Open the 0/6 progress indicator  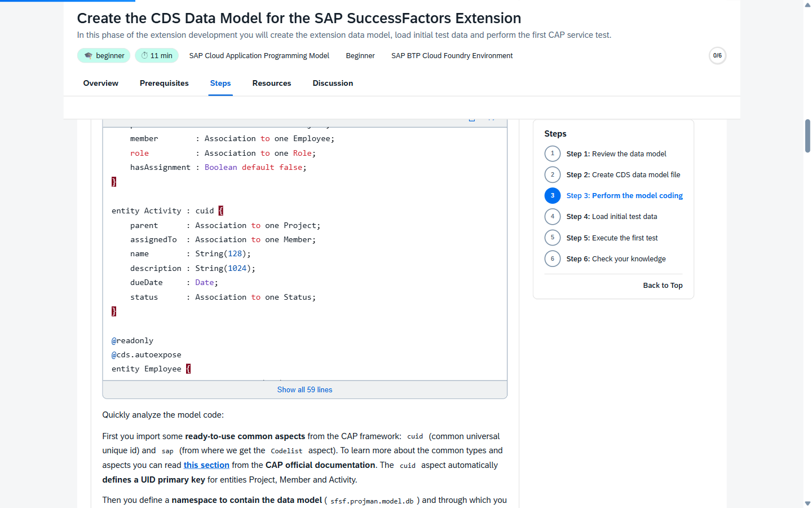717,55
